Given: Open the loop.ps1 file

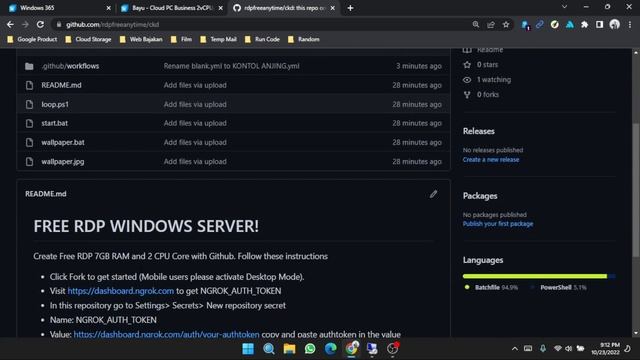Looking at the screenshot, I should tap(55, 104).
